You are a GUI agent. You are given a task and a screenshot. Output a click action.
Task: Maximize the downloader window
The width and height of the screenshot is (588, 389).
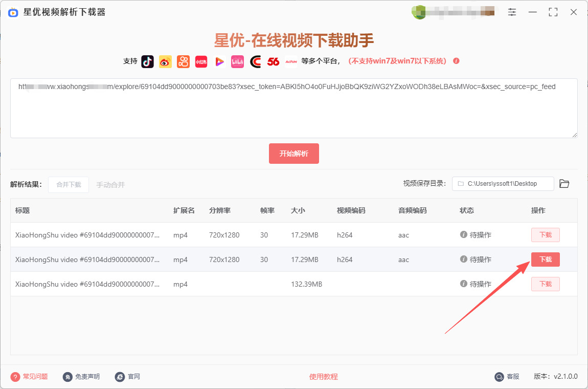point(553,12)
